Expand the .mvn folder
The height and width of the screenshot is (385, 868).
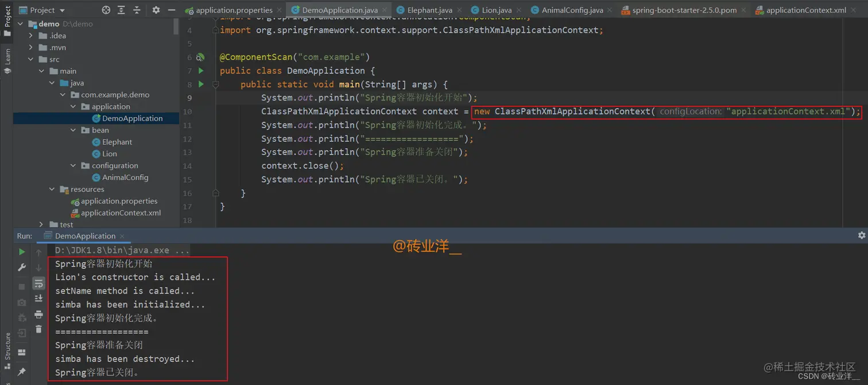click(x=32, y=48)
